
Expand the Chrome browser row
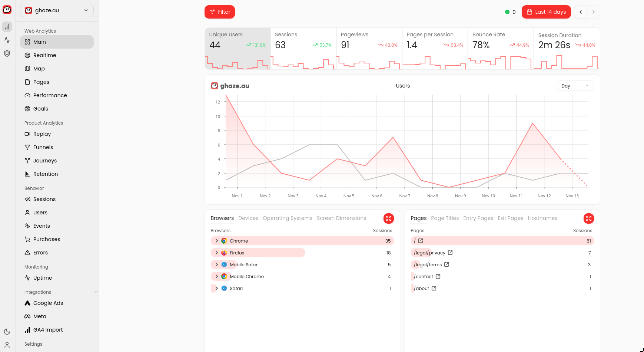[x=217, y=241]
